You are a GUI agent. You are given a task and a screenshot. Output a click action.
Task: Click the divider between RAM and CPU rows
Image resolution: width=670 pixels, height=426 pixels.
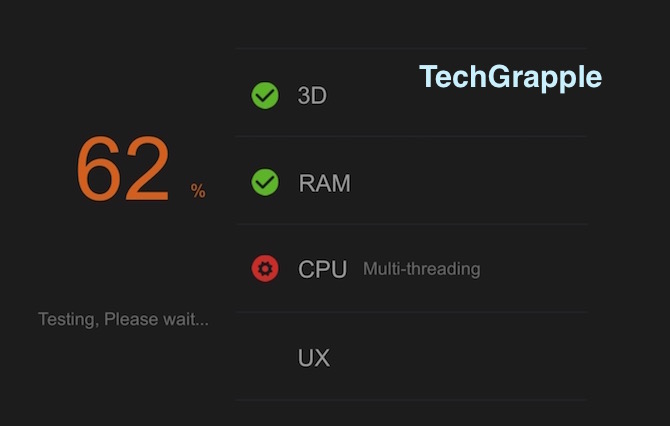(411, 224)
